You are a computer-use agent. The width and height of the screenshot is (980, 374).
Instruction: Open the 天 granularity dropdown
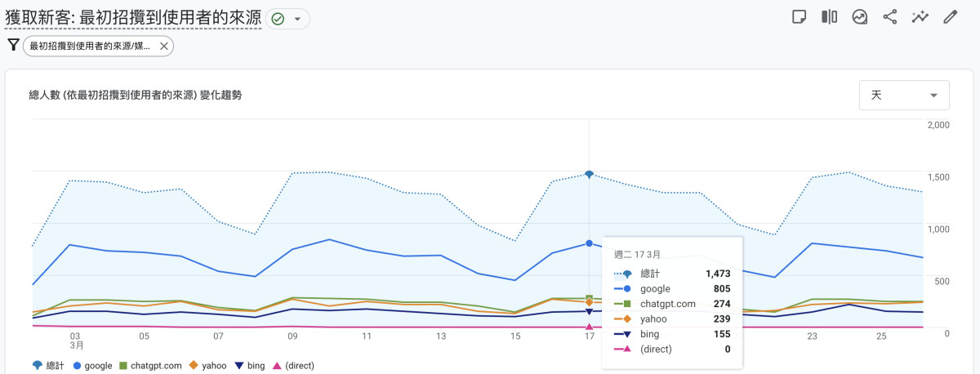click(904, 96)
